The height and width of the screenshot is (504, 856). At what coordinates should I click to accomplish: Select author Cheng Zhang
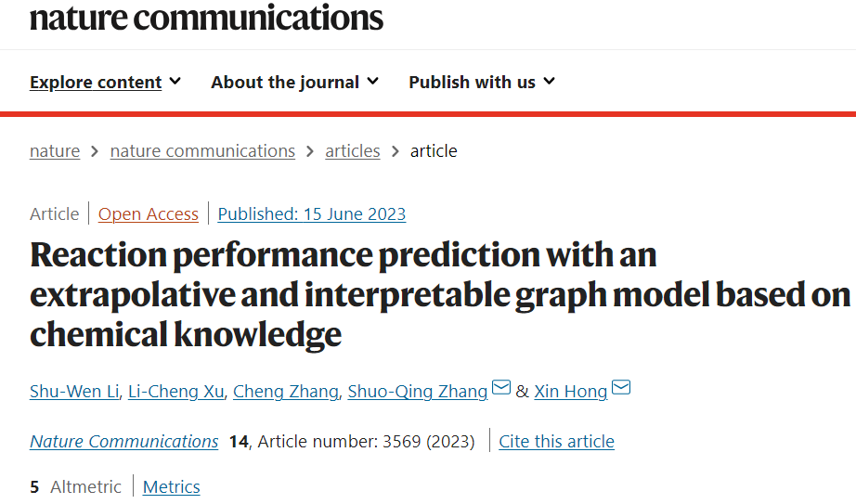pyautogui.click(x=286, y=392)
